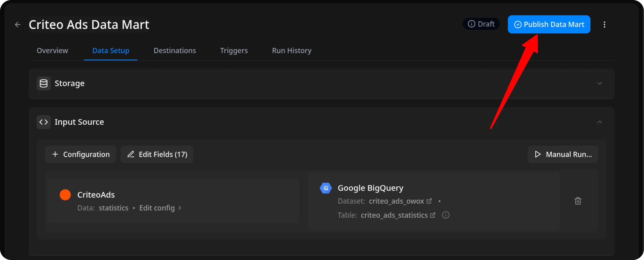Image resolution: width=644 pixels, height=260 pixels.
Task: Click the Manual Run button
Action: click(563, 155)
